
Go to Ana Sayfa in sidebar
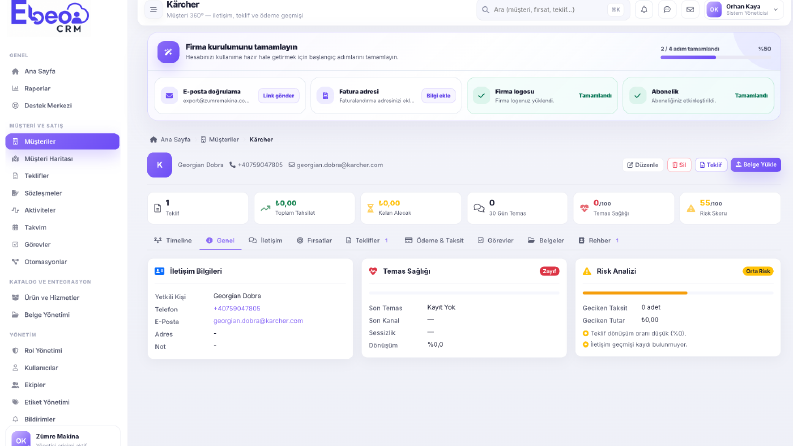[62, 71]
